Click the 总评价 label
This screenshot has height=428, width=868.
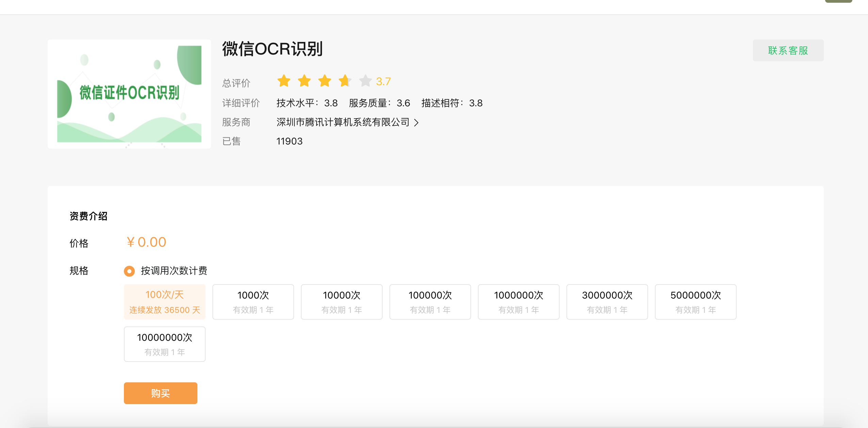(236, 83)
